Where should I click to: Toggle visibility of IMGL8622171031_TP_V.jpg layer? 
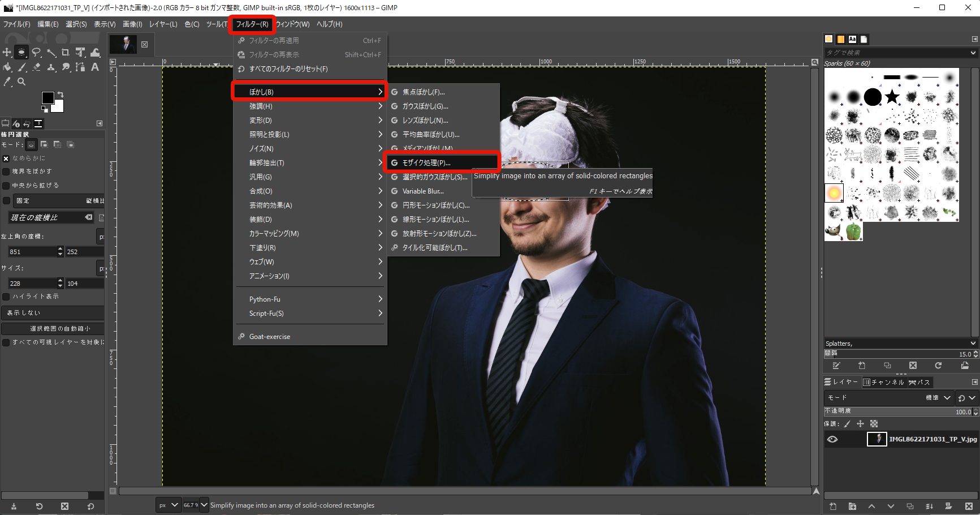click(x=832, y=439)
